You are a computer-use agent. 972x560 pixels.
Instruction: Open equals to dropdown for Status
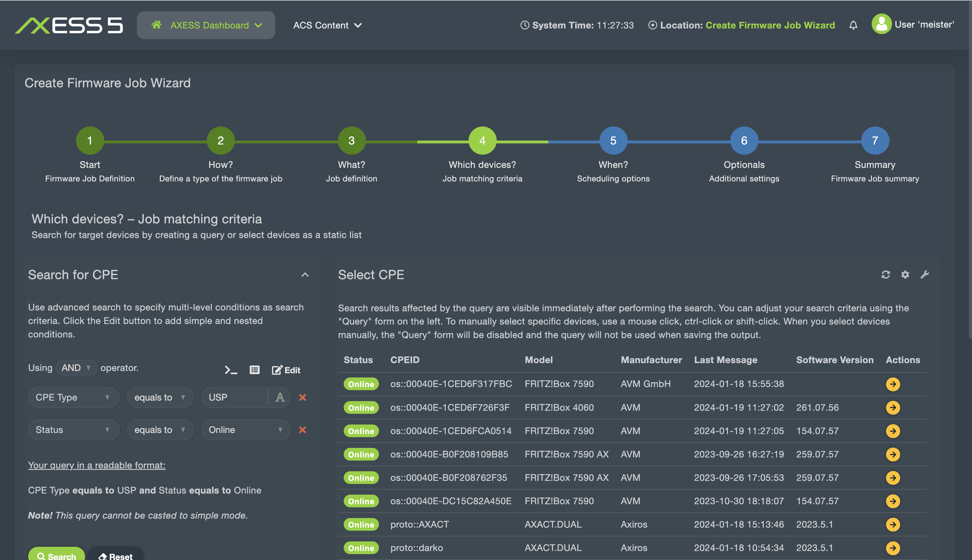[x=160, y=430]
